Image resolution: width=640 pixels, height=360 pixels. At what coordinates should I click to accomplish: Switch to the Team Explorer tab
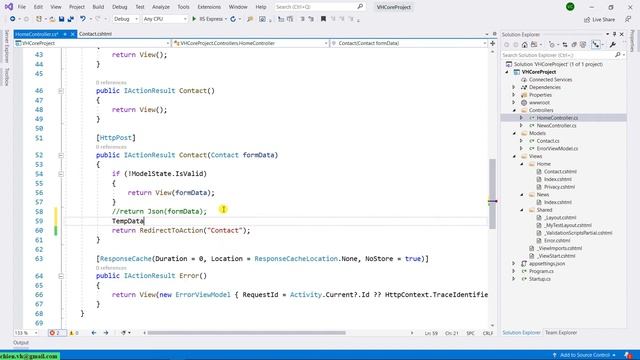click(561, 333)
